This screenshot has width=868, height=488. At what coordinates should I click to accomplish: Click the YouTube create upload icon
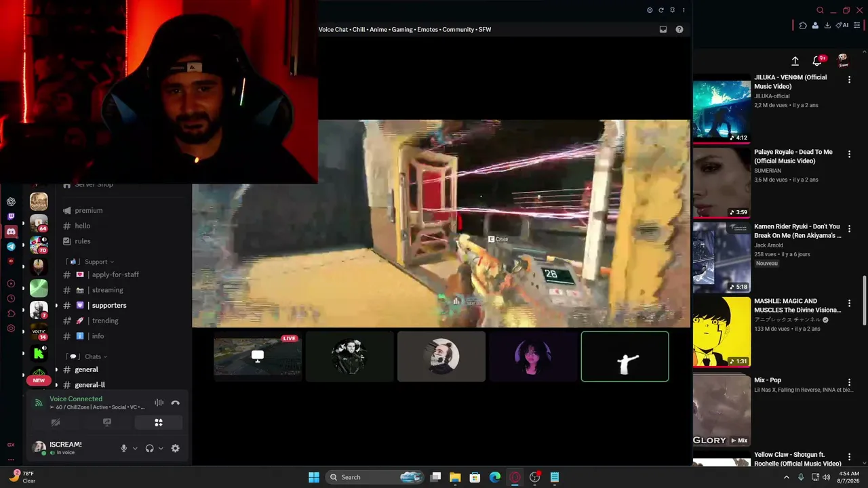pyautogui.click(x=795, y=61)
